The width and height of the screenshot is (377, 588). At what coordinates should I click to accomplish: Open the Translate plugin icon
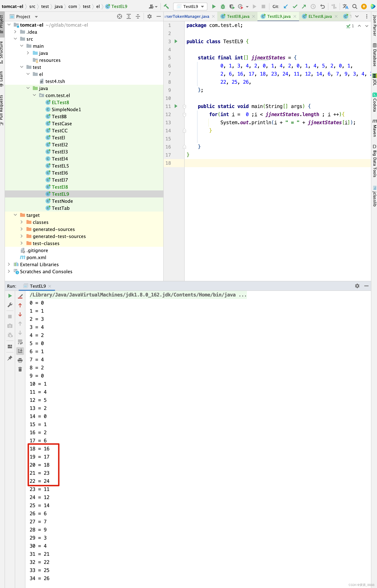pyautogui.click(x=345, y=7)
